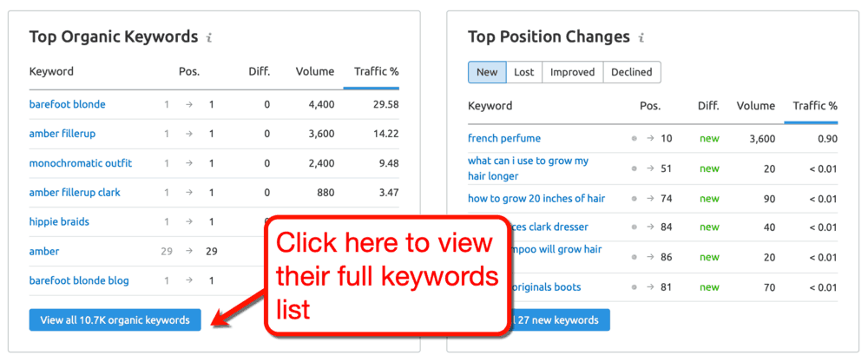Click info icon beside Top Position Changes
868x362 pixels.
click(641, 38)
